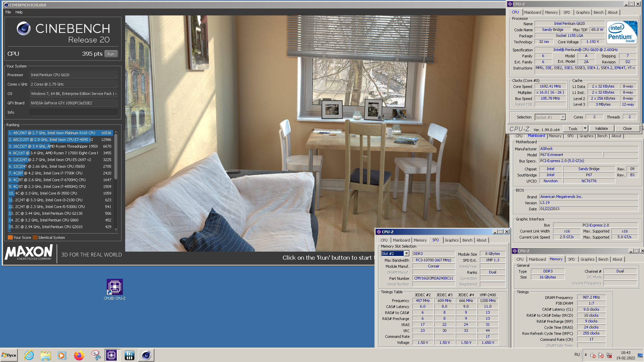Select the Xeon Platinum 8168 ranking row
This screenshot has height=362, width=644.
pyautogui.click(x=60, y=133)
